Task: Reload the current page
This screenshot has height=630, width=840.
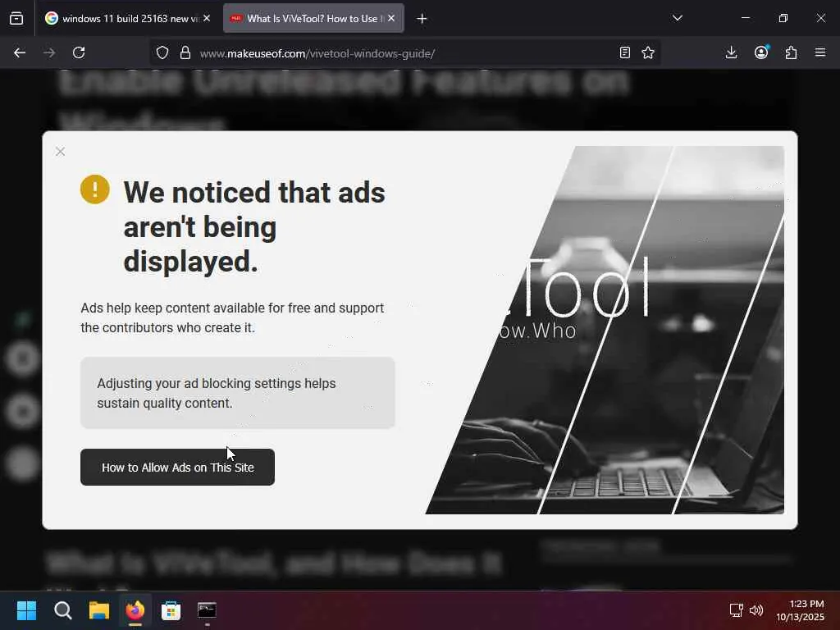Action: pos(79,52)
